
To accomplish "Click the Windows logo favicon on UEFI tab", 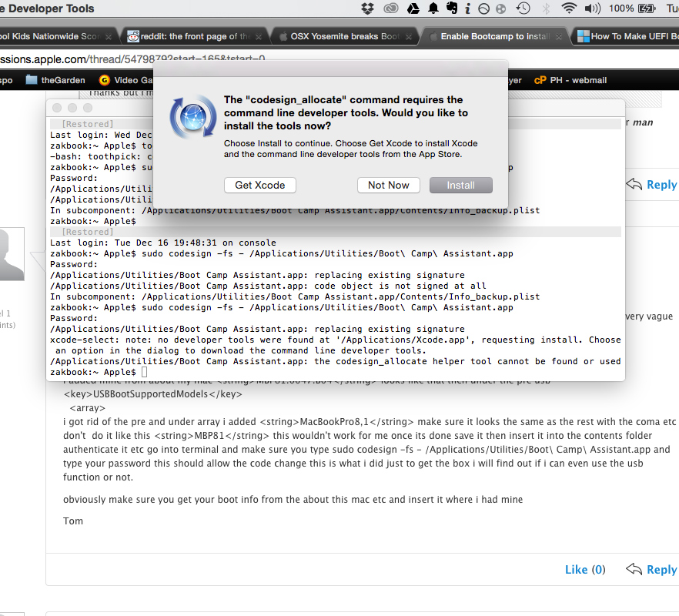I will click(584, 36).
